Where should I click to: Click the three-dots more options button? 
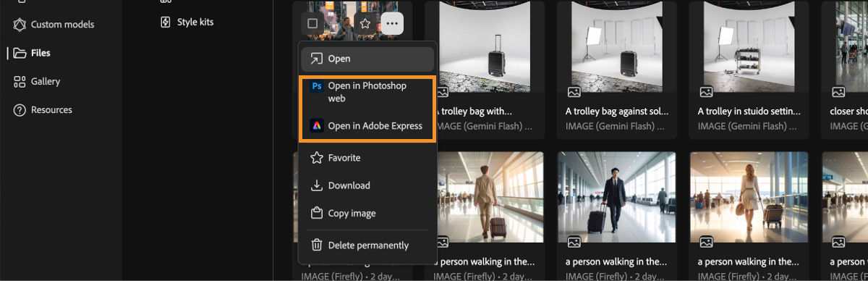(392, 23)
